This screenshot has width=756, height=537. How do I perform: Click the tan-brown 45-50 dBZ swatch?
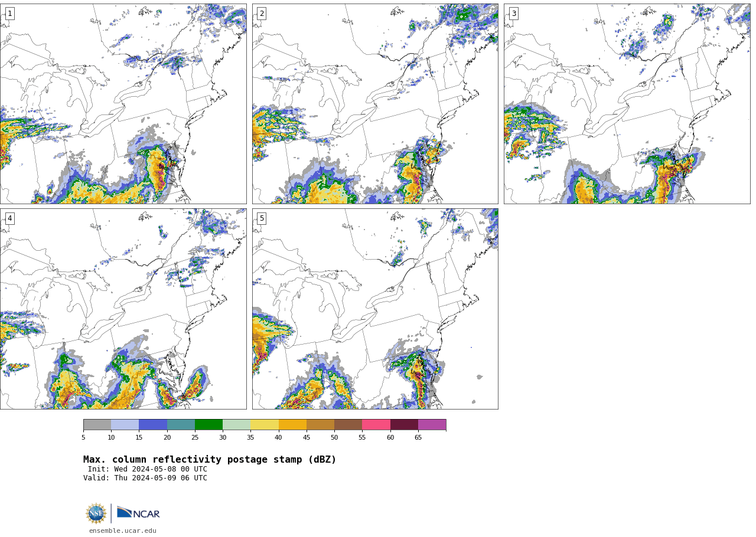click(320, 425)
